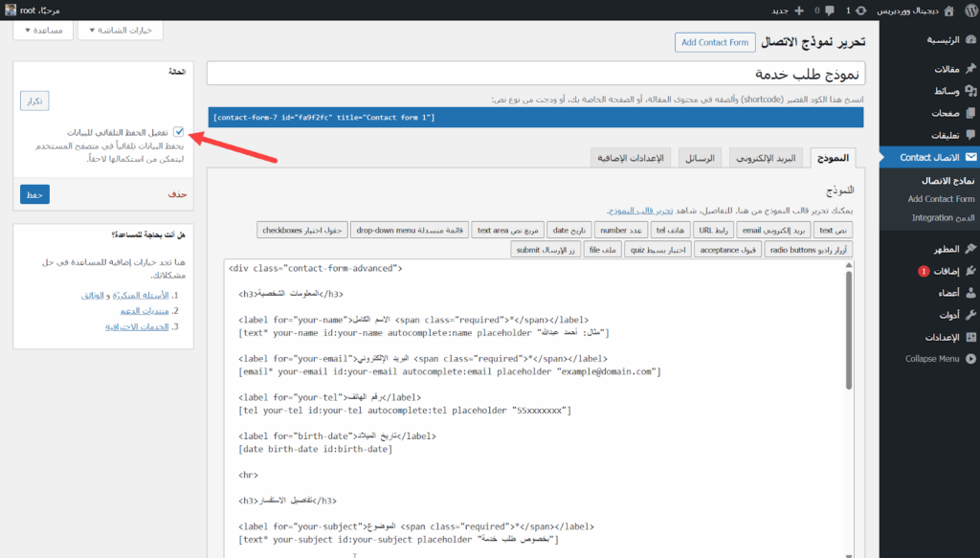Click the Collapse Menu arrow icon
The width and height of the screenshot is (980, 558).
point(970,359)
